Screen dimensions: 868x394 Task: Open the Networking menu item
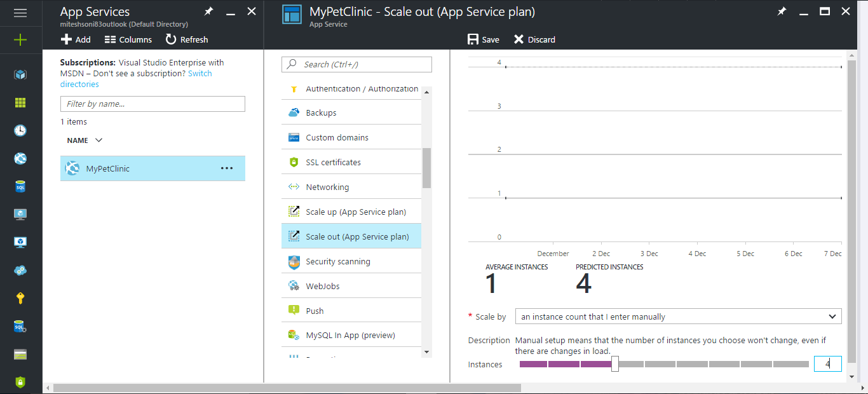pos(351,187)
